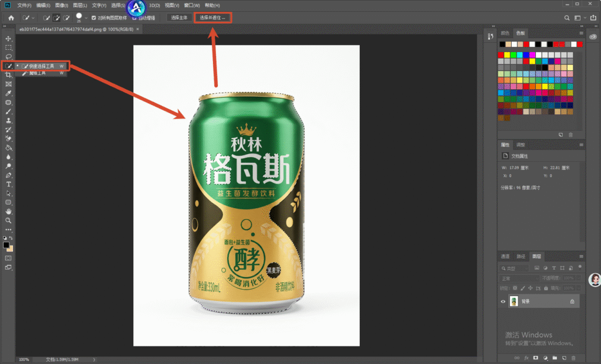Click the search magnifier in options bar

coord(567,18)
